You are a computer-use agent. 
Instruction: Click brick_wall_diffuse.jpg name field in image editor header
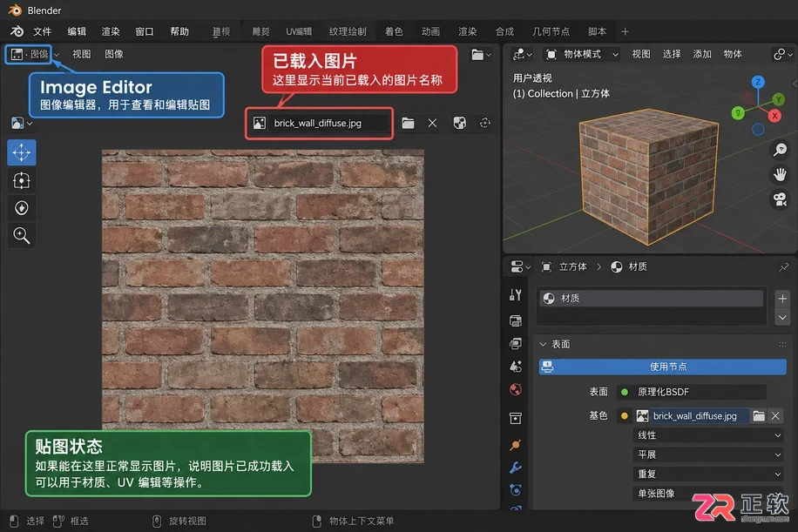(330, 123)
